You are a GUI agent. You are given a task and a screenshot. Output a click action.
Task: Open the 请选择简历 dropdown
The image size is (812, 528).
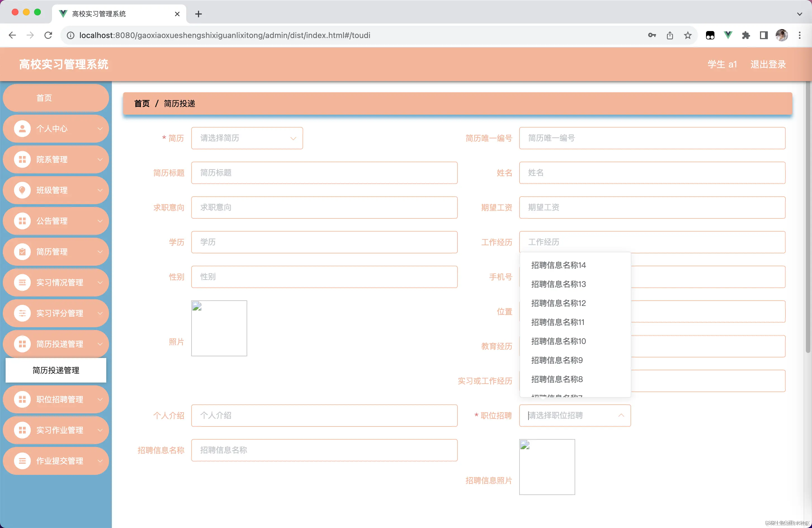click(247, 138)
